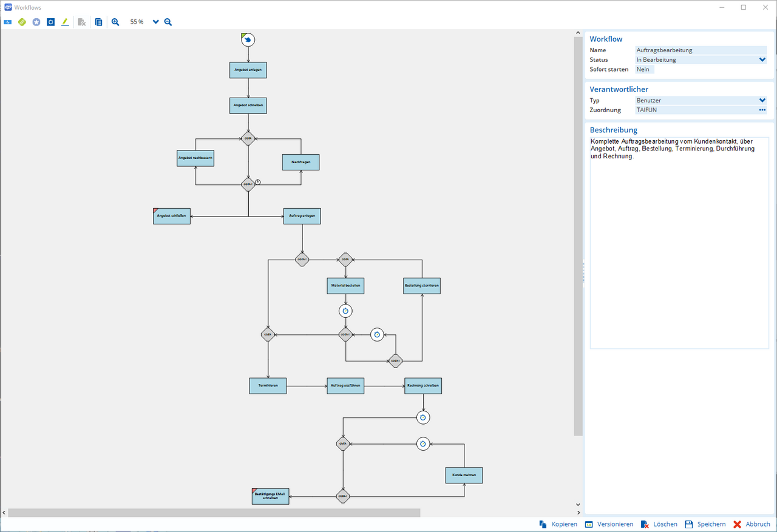
Task: Open the Zuordnung ellipsis picker for TAIFUN
Action: (762, 110)
